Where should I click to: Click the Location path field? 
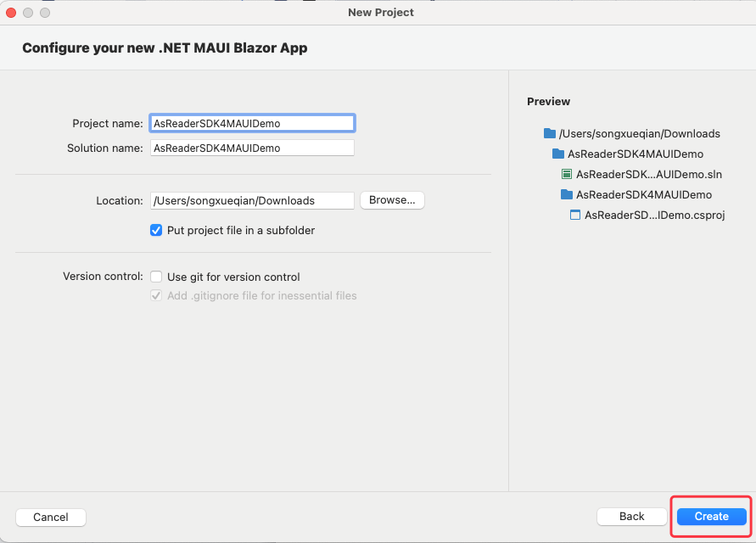251,200
